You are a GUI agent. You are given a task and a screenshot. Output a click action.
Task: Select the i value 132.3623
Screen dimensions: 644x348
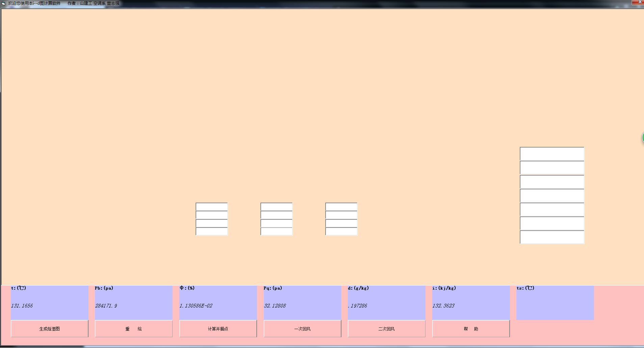[x=443, y=306]
